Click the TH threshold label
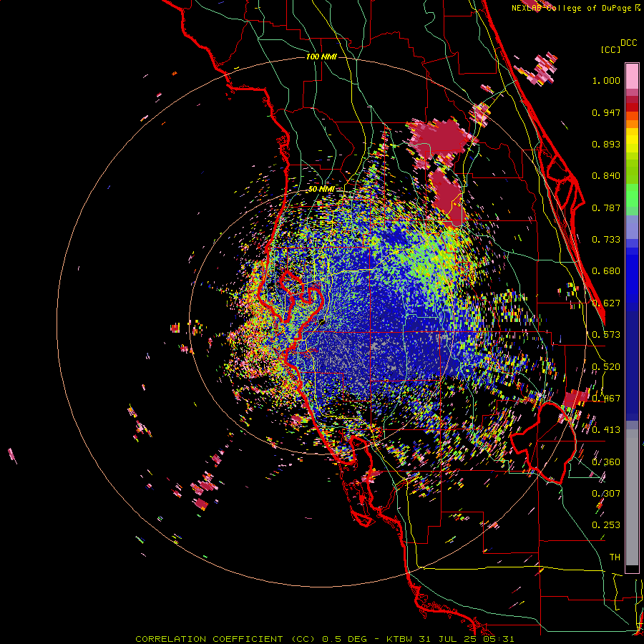The image size is (644, 644). pos(615,557)
